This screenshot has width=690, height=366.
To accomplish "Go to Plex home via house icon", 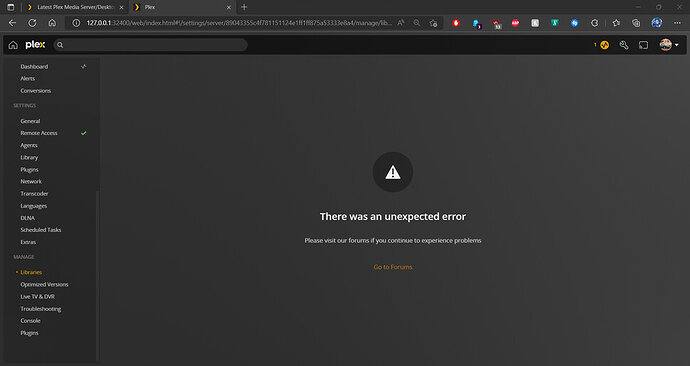I will (x=13, y=45).
